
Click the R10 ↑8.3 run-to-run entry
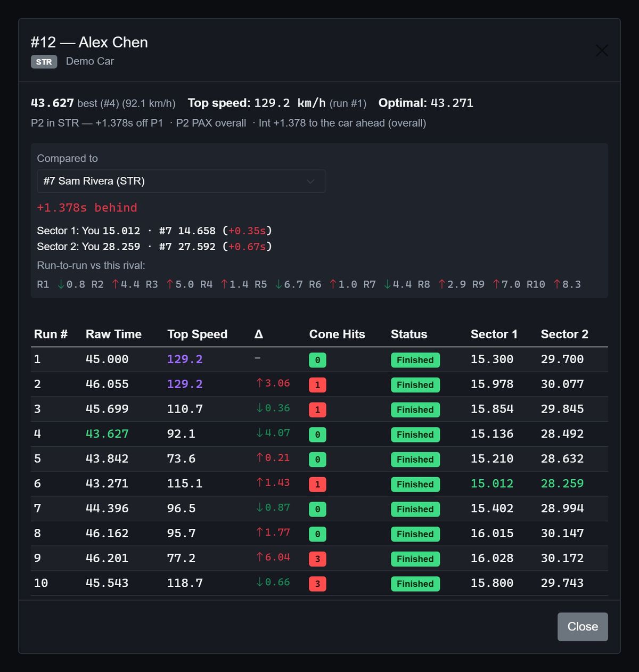point(554,284)
